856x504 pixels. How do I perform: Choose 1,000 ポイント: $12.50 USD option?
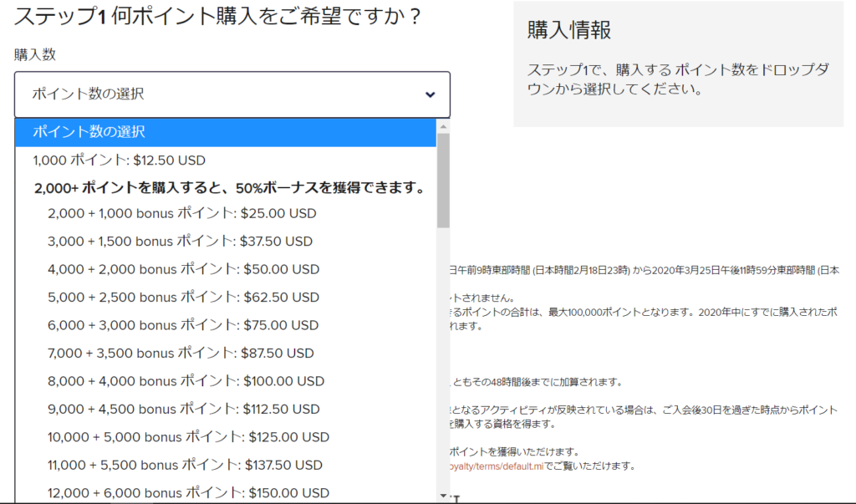click(x=119, y=160)
